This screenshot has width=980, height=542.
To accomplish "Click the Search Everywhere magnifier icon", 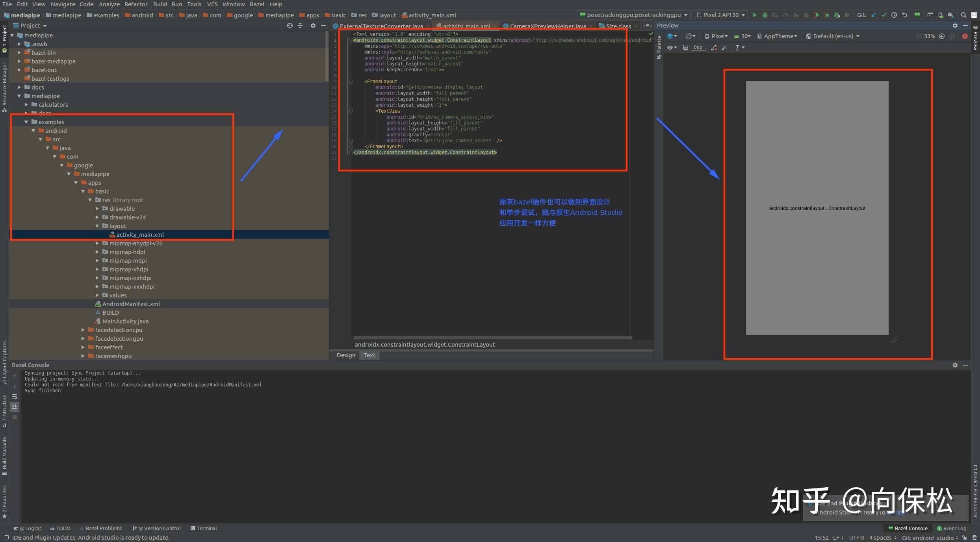I will click(963, 15).
